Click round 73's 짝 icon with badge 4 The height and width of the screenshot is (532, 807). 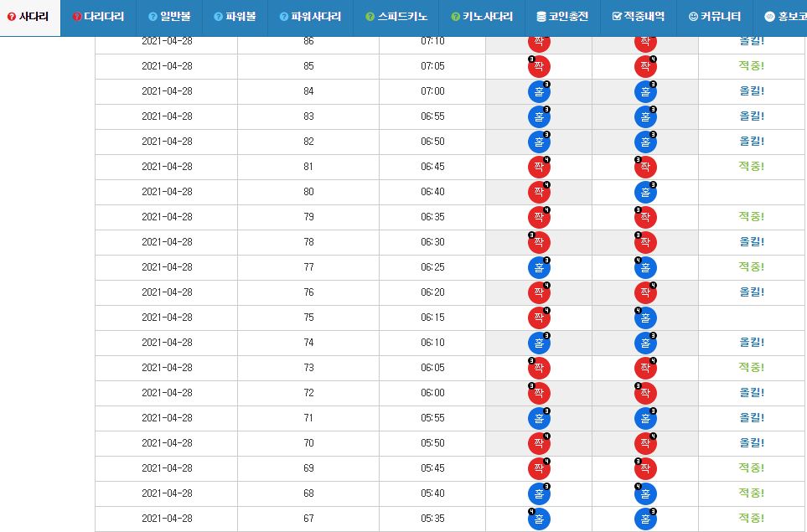(645, 368)
